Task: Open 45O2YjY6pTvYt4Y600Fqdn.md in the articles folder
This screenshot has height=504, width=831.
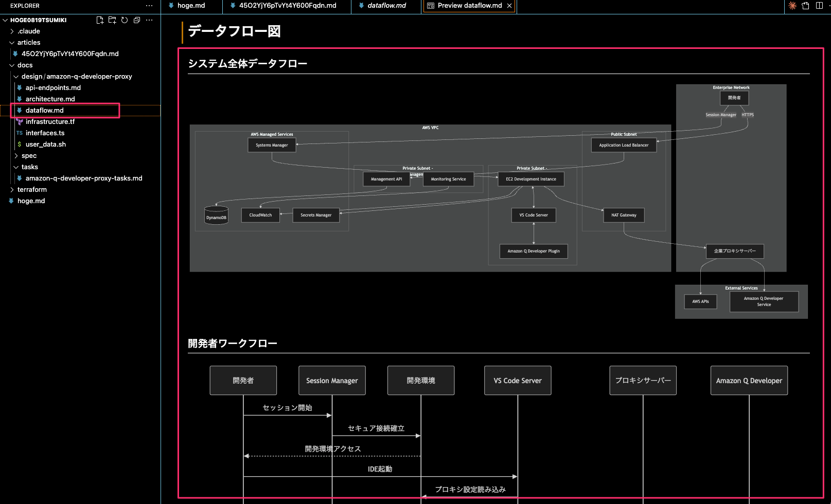Action: pos(70,54)
